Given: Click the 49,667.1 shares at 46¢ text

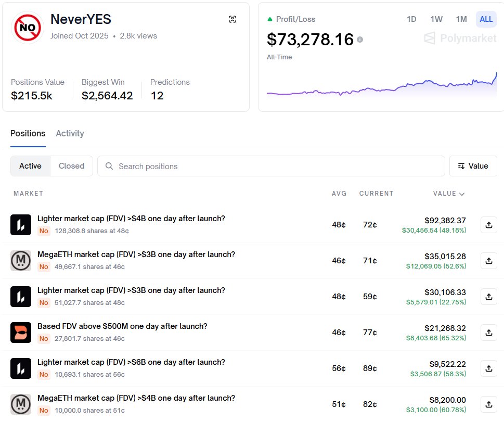Looking at the screenshot, I should 89,267.
